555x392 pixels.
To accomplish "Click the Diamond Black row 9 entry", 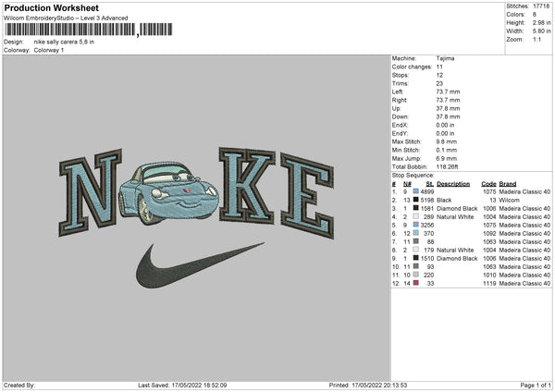I will pyautogui.click(x=471, y=258).
